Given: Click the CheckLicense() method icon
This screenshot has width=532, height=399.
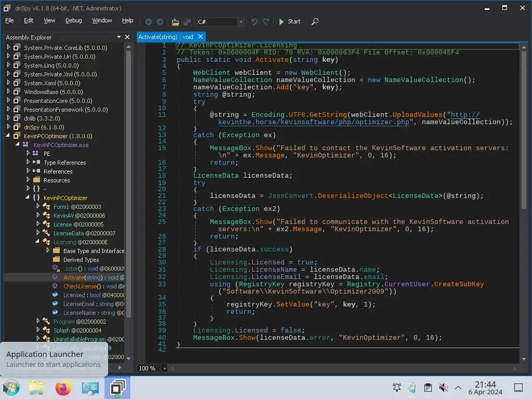Looking at the screenshot, I should tap(55, 286).
